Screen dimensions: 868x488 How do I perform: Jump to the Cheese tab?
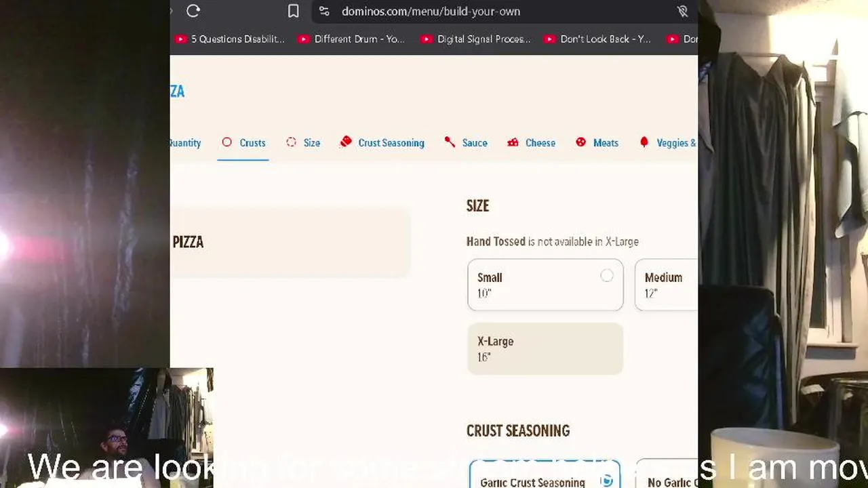531,143
